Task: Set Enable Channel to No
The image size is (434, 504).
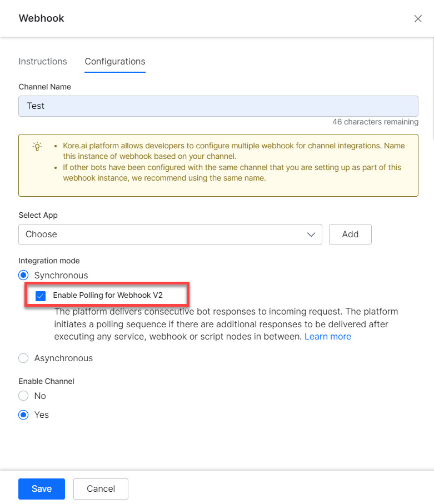Action: click(x=23, y=396)
